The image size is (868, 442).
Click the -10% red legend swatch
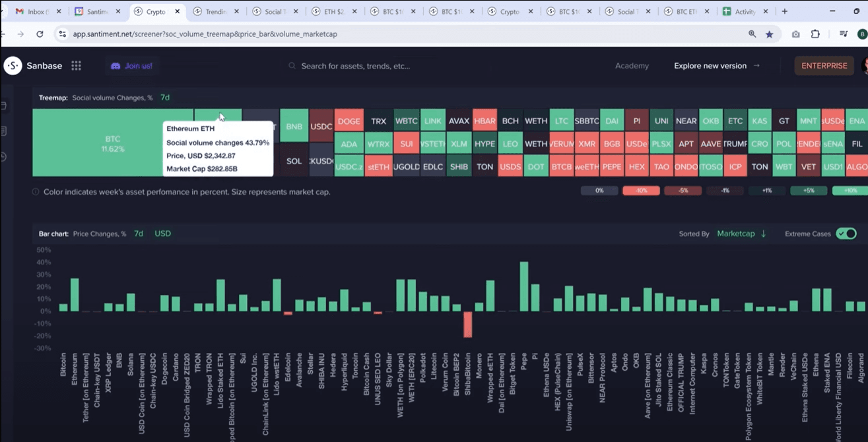pyautogui.click(x=640, y=191)
